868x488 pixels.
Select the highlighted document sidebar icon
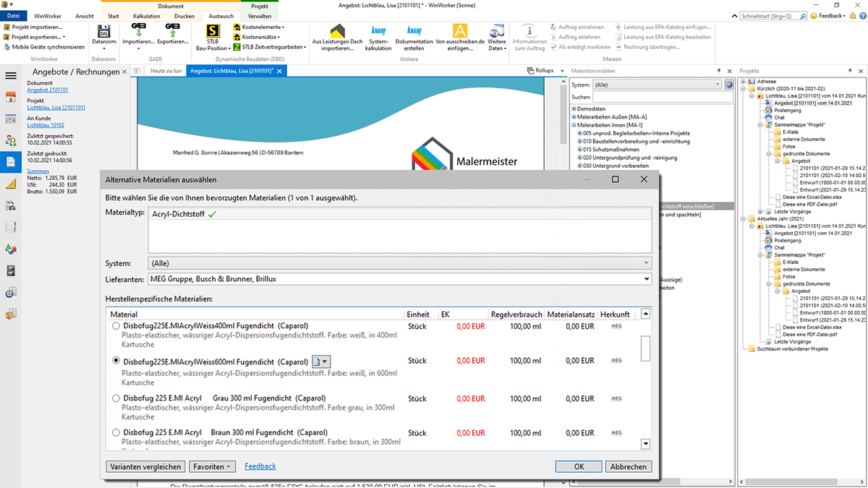(10, 162)
